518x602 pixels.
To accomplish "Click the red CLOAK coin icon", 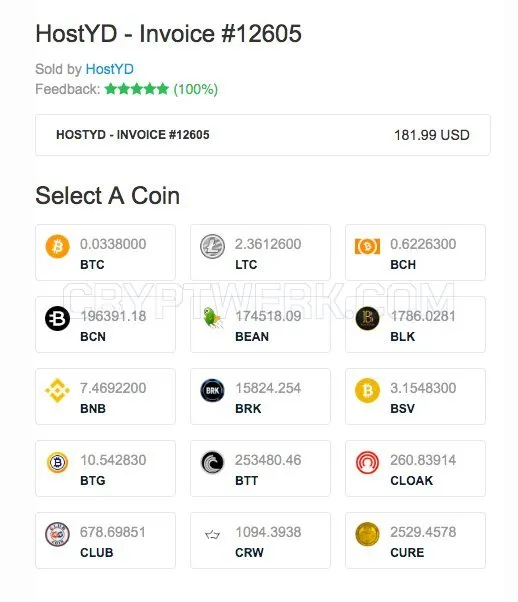I will click(x=367, y=462).
